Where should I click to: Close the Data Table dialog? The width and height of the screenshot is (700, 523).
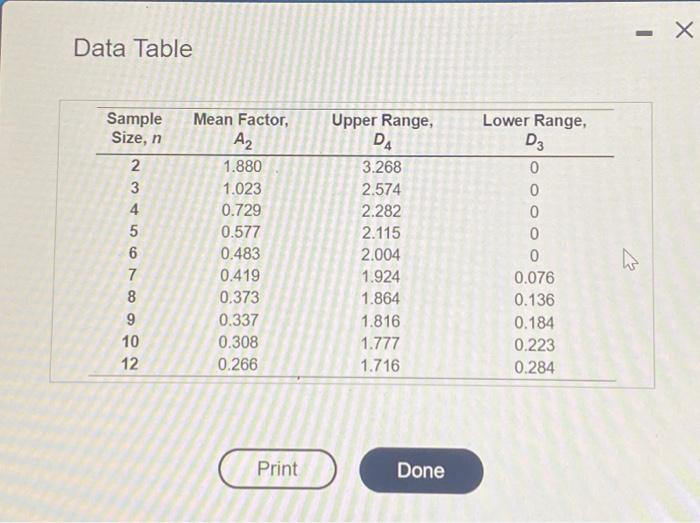(684, 31)
